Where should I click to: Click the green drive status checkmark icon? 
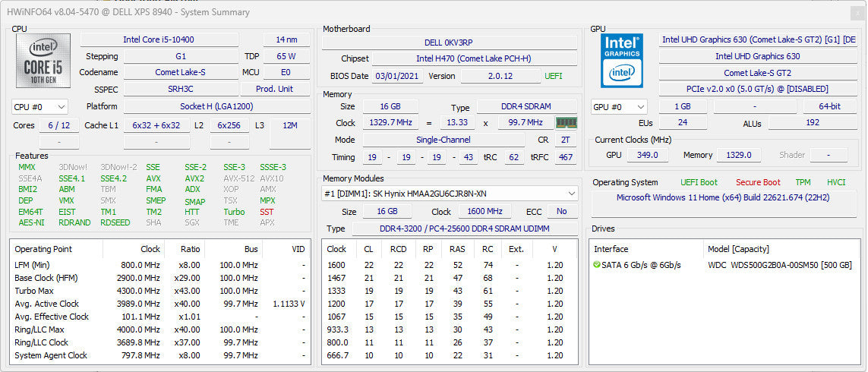click(x=596, y=265)
